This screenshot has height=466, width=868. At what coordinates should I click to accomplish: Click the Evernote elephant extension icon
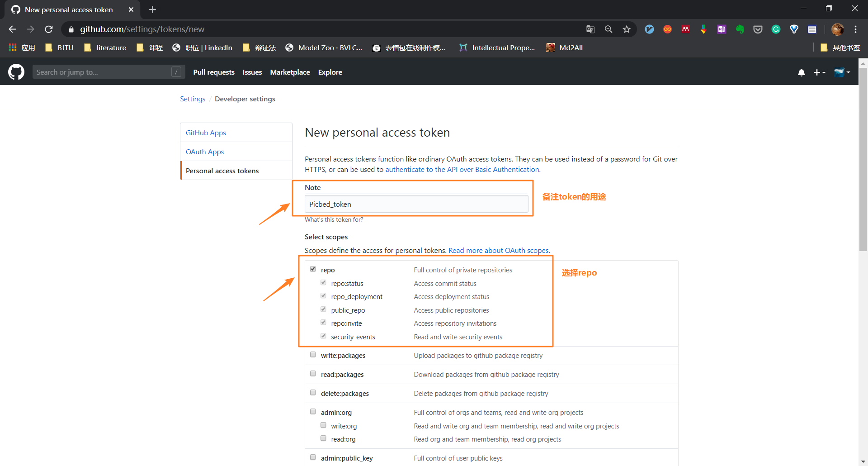740,29
